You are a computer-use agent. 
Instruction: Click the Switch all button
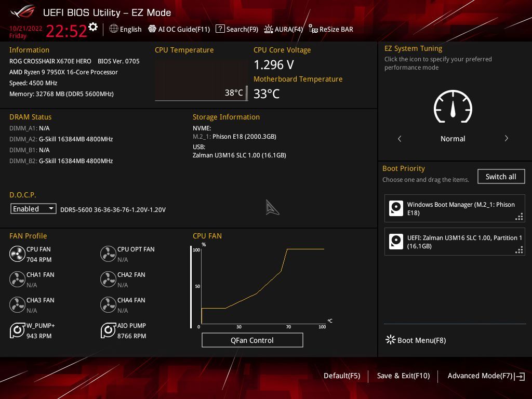tap(501, 177)
